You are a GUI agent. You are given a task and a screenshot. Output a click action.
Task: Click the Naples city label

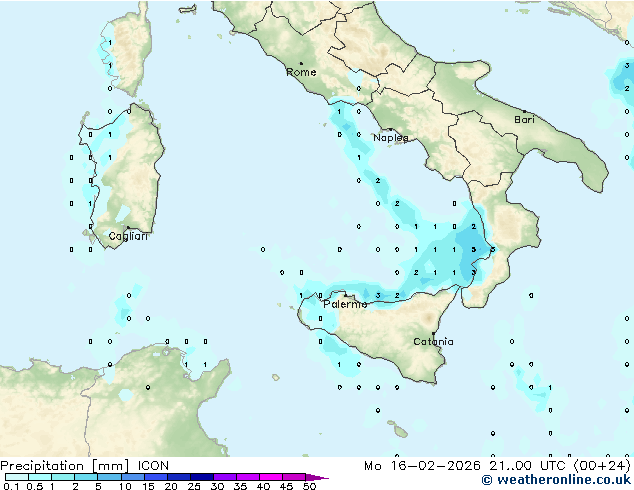click(391, 138)
